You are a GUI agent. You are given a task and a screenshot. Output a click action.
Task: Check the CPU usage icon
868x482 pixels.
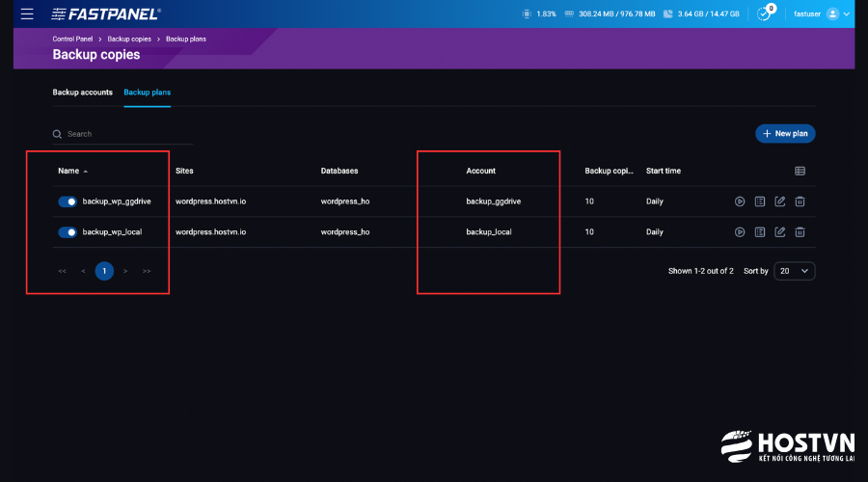click(x=527, y=13)
